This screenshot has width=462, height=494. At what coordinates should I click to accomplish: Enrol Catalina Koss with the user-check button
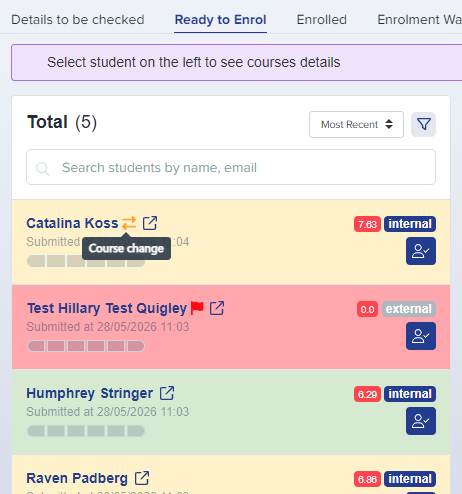click(x=421, y=251)
